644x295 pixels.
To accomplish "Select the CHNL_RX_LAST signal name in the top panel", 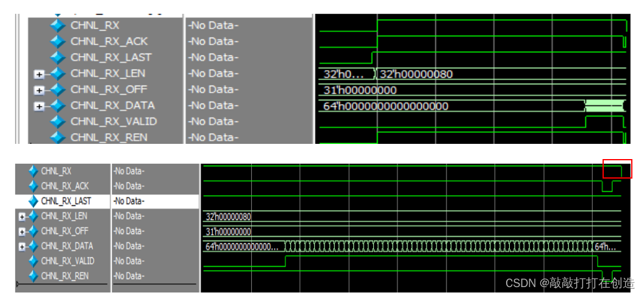I will pyautogui.click(x=111, y=57).
